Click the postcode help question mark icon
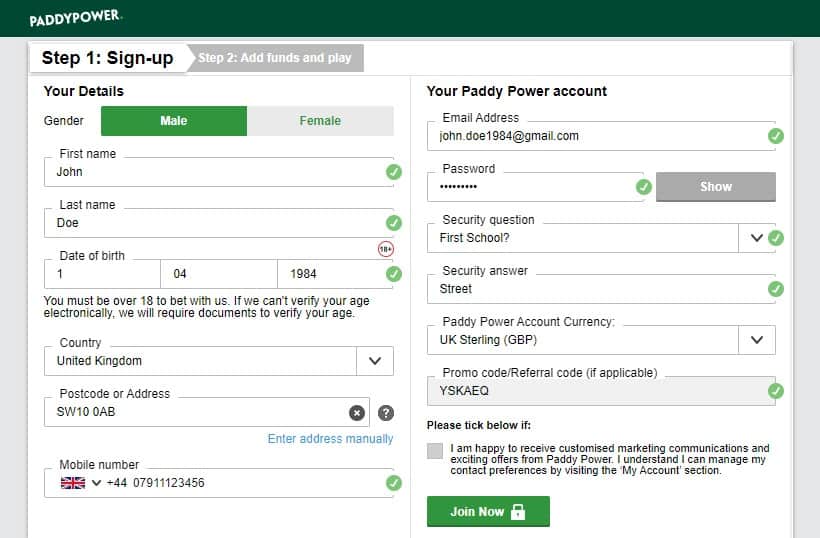The height and width of the screenshot is (538, 820). pos(386,412)
